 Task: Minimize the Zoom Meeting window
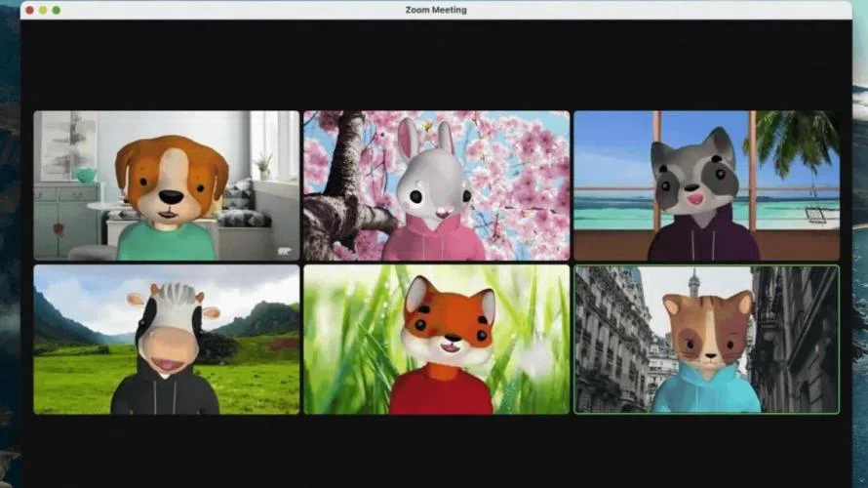tap(43, 10)
